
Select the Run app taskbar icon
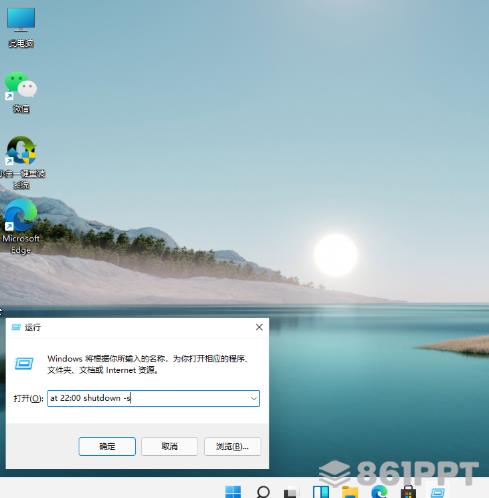coord(438,492)
